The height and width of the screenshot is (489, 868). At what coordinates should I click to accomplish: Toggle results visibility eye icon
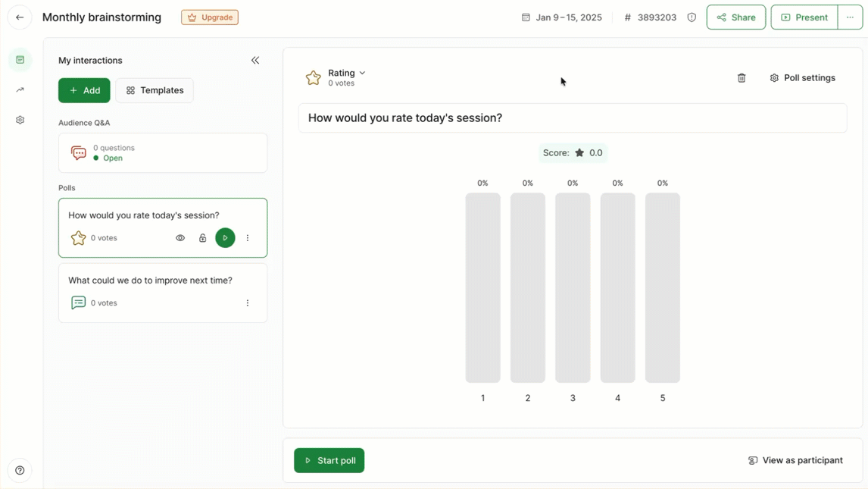tap(180, 238)
